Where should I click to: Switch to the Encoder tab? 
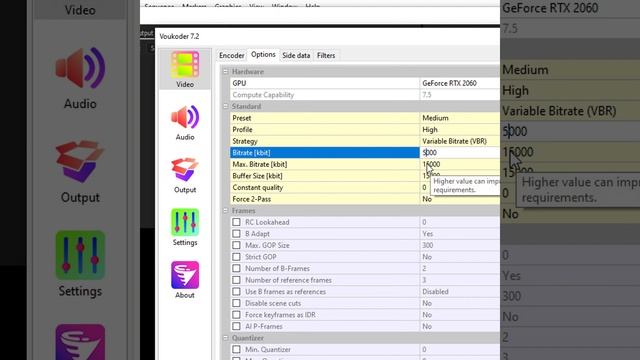pos(231,56)
